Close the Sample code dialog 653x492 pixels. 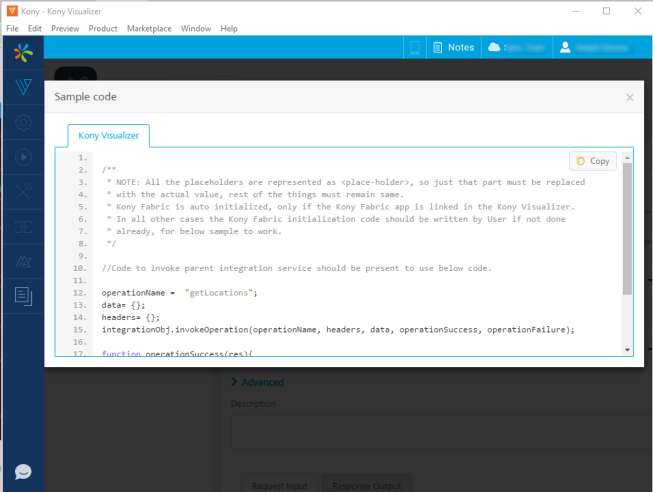pos(629,97)
